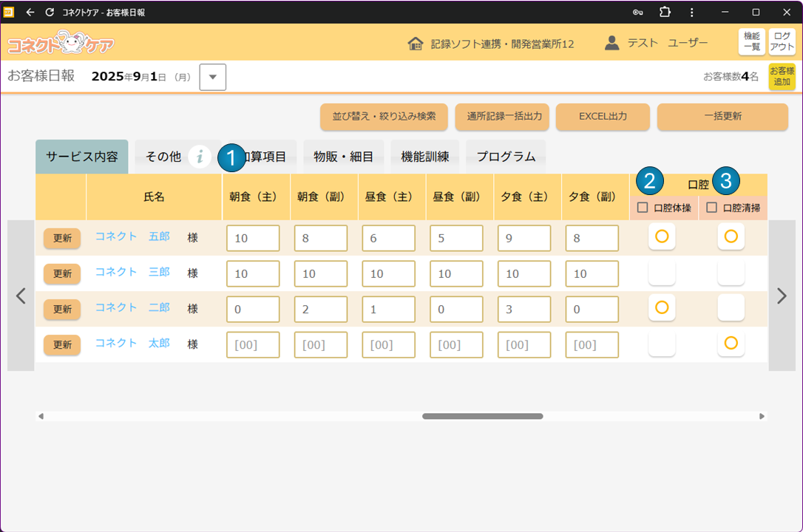
Task: Open the プログラム tab
Action: pos(506,157)
